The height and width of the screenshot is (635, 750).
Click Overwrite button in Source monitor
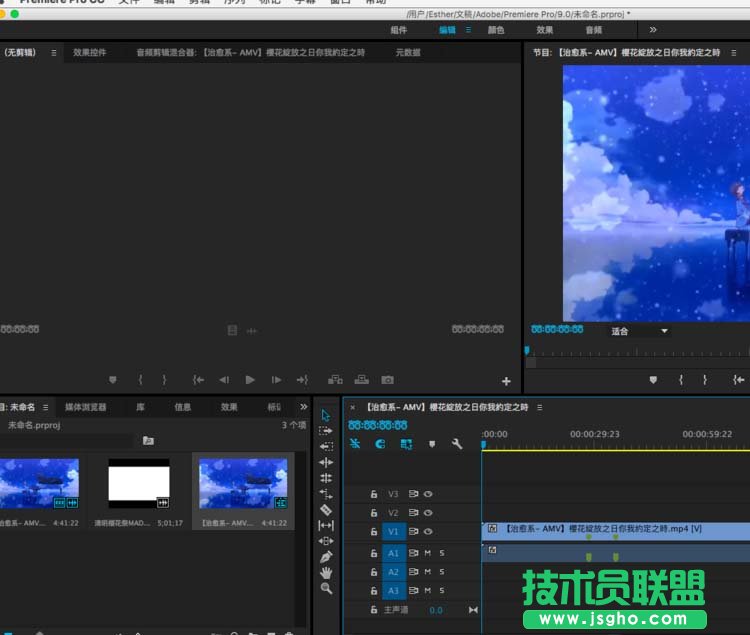click(x=362, y=380)
